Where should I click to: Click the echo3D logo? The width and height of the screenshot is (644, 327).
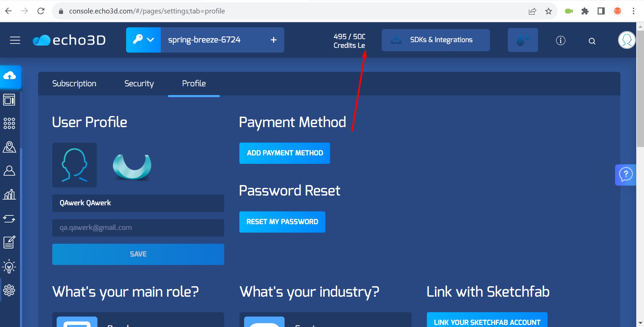(69, 40)
